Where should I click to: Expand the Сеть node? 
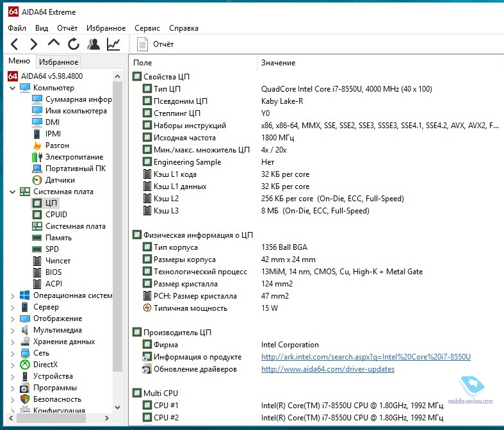pos(13,353)
